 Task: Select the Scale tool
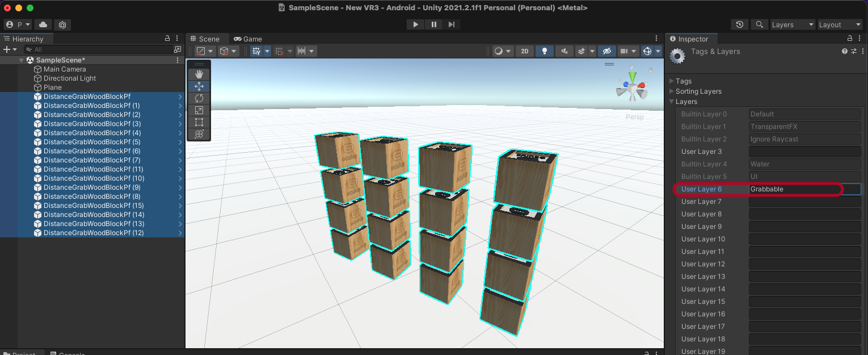pyautogui.click(x=199, y=110)
